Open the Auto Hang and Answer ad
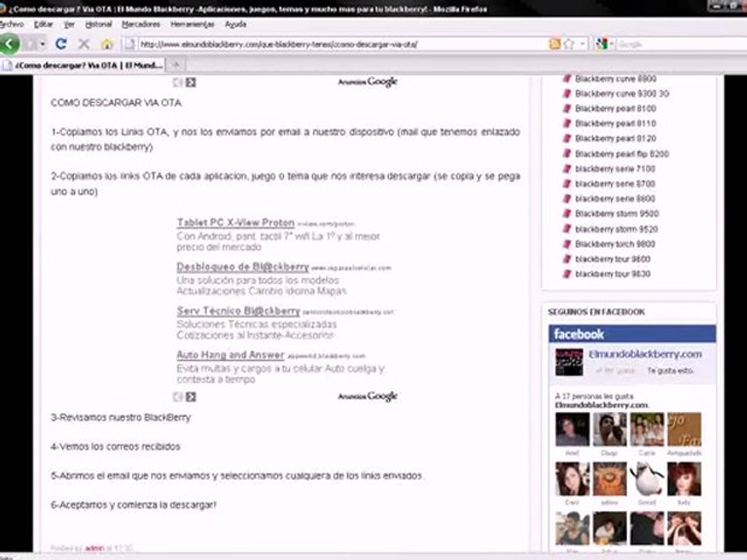 [x=230, y=355]
